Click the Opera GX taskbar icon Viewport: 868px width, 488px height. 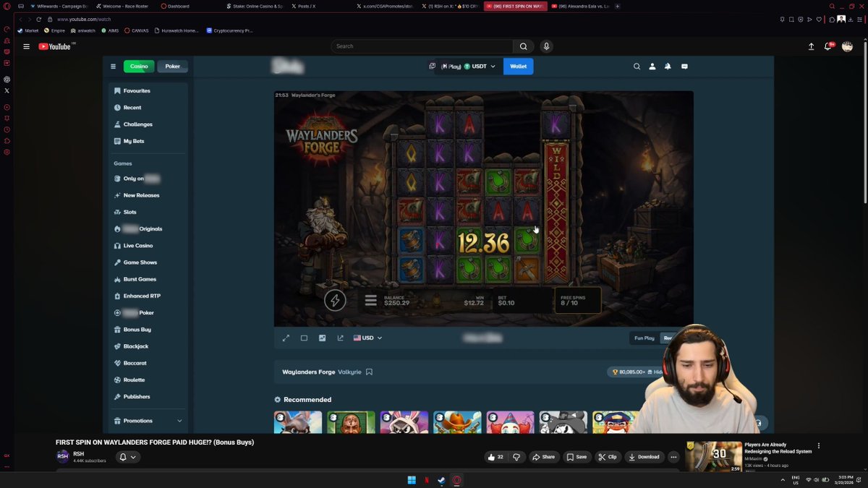click(x=457, y=480)
